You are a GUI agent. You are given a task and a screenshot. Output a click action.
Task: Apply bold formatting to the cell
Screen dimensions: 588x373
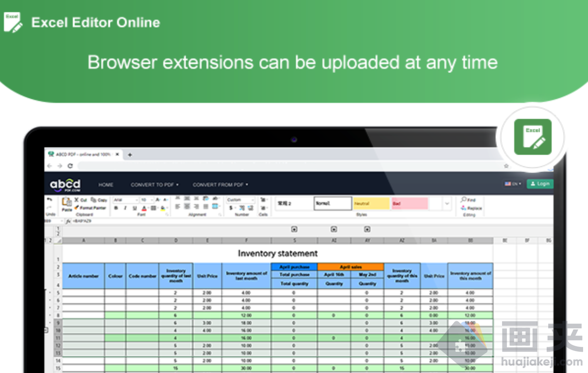[117, 207]
